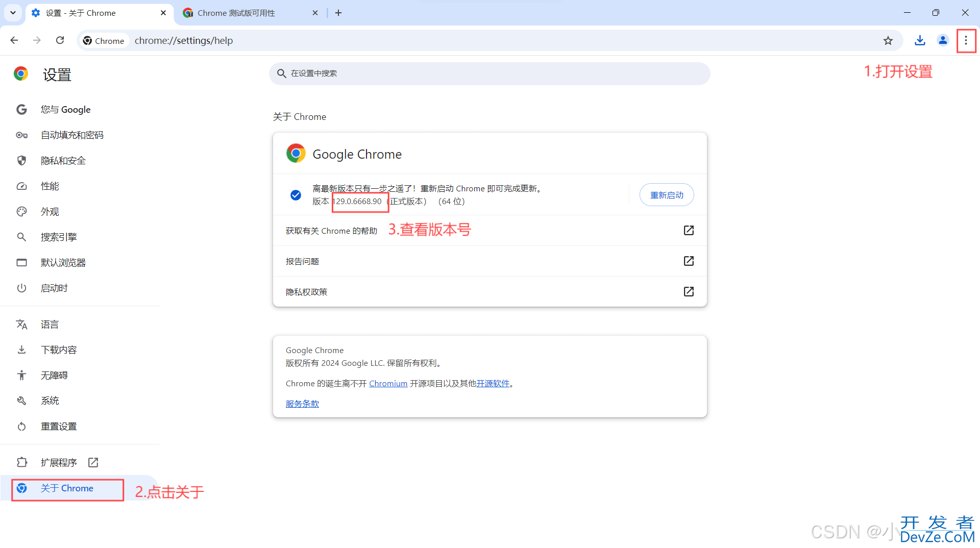Close the 设置 - 关于 Chrome tab

(163, 13)
